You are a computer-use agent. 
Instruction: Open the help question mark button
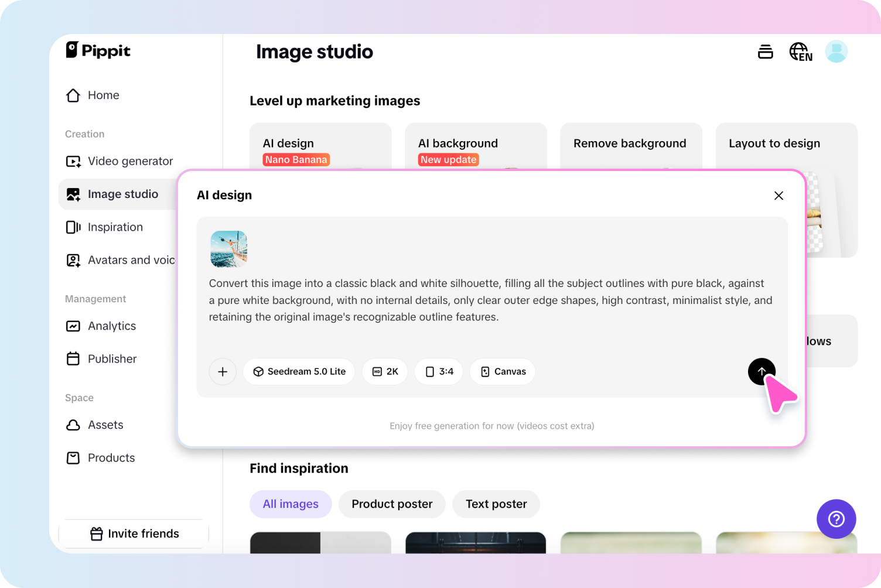[836, 519]
